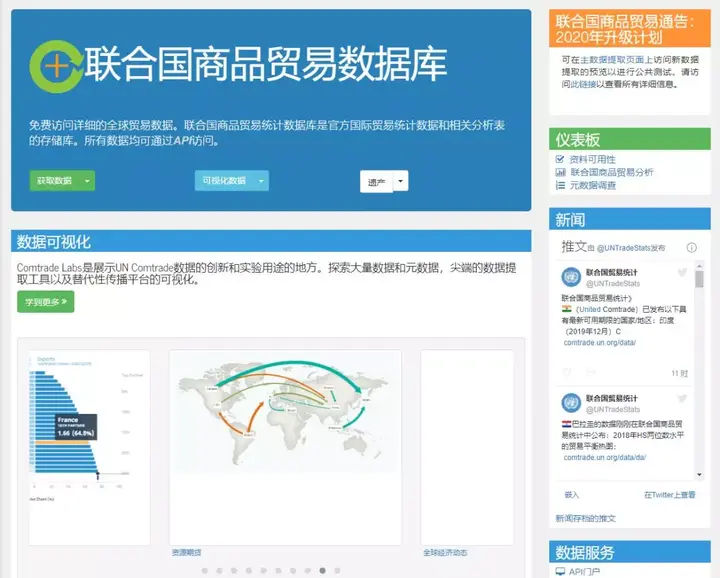Like the India tweet with the heart icon
The image size is (720, 578).
[x=567, y=372]
